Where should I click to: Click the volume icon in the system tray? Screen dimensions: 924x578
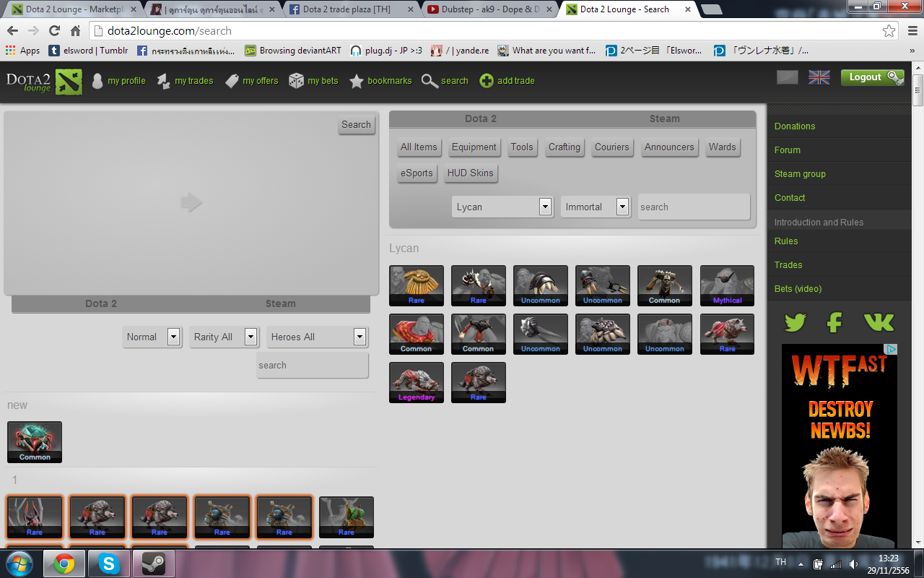[x=853, y=564]
